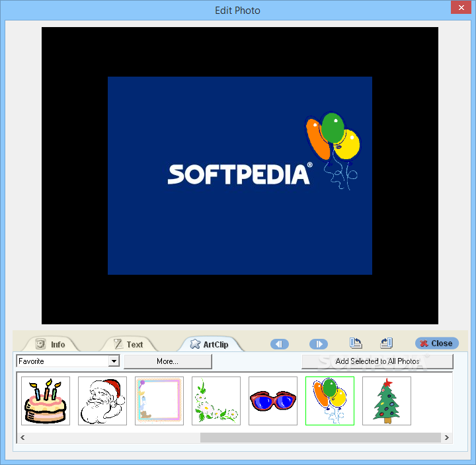
Task: Click the horizontal scrollbar thumb
Action: [320, 437]
